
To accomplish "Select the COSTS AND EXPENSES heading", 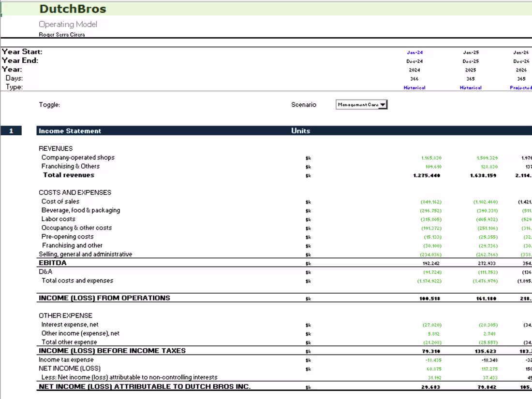I will point(75,193).
